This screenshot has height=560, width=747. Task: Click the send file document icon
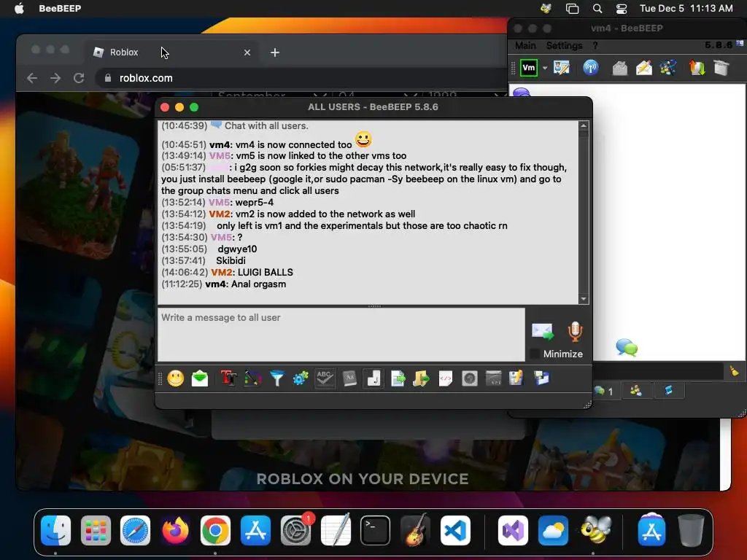pos(398,378)
